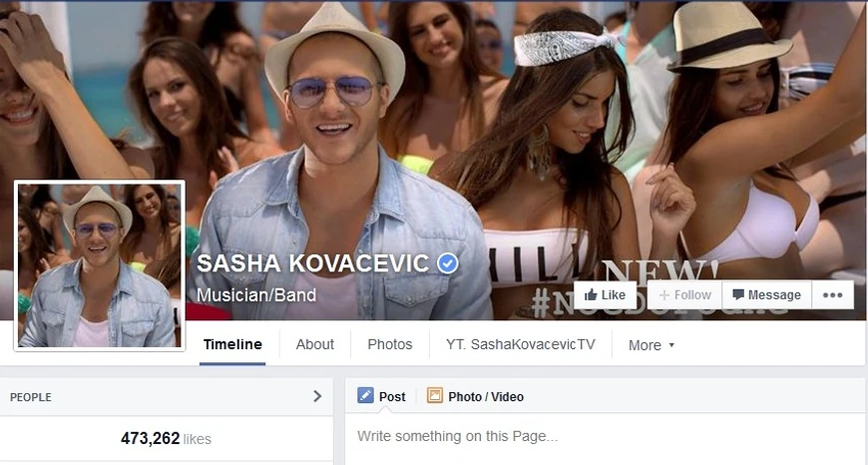Click the Write something on this Page field
The image size is (868, 465).
pos(607,437)
